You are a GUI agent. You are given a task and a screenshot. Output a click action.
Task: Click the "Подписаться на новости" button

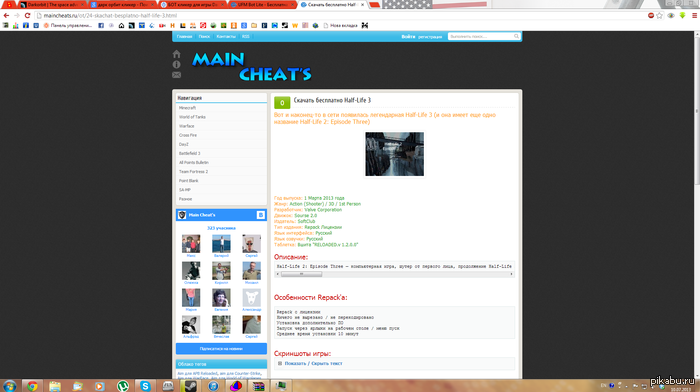tap(221, 349)
